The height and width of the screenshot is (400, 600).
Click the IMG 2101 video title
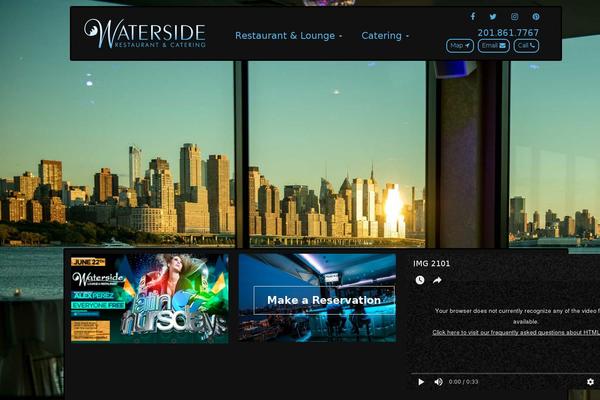(431, 263)
